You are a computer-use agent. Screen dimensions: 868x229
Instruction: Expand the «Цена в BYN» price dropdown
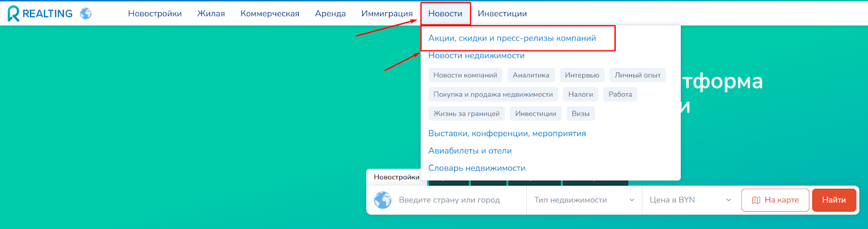tap(690, 200)
